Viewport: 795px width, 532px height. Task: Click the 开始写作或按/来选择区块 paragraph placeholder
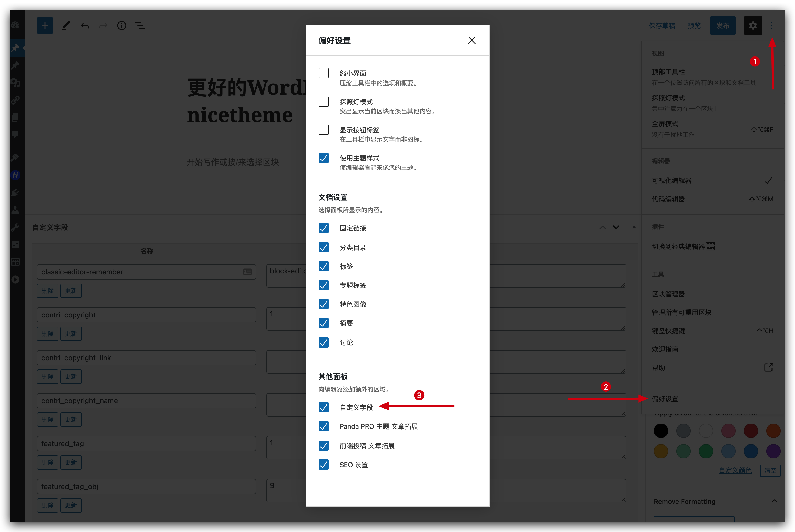point(233,162)
